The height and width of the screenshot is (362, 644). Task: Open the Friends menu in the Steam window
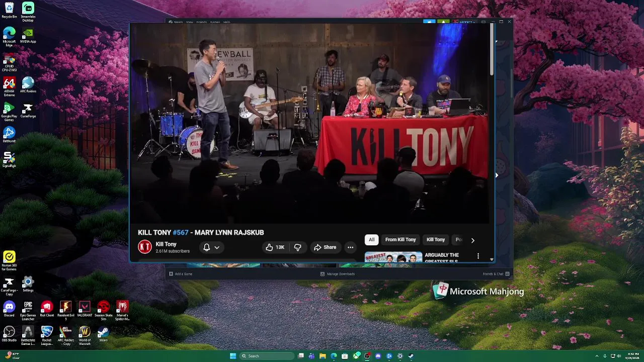click(x=202, y=22)
